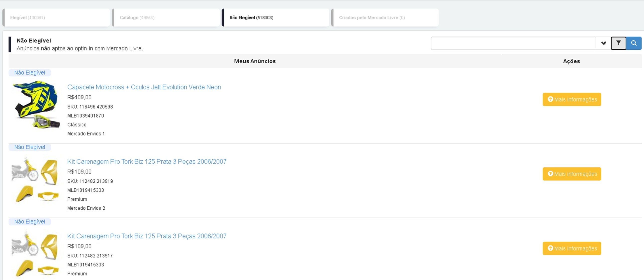Open second listing Kit Carenagem Biz 125 link
This screenshot has height=280, width=644.
(x=147, y=162)
